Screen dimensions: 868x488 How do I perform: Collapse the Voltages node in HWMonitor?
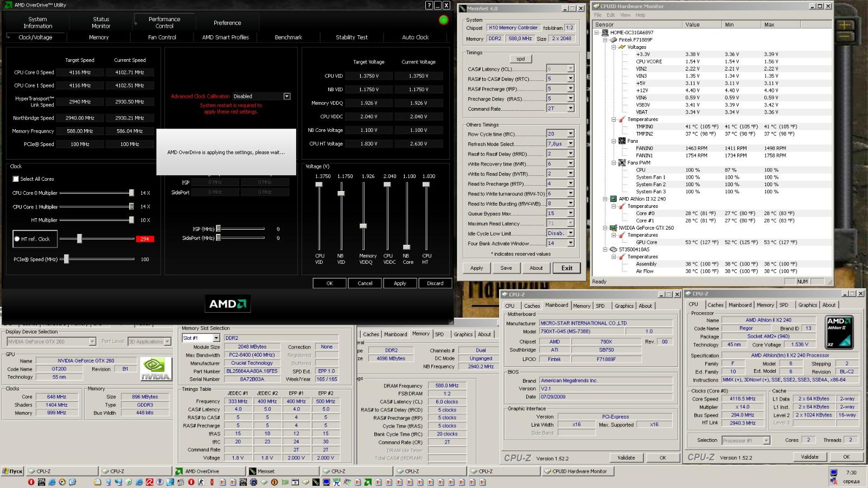614,47
